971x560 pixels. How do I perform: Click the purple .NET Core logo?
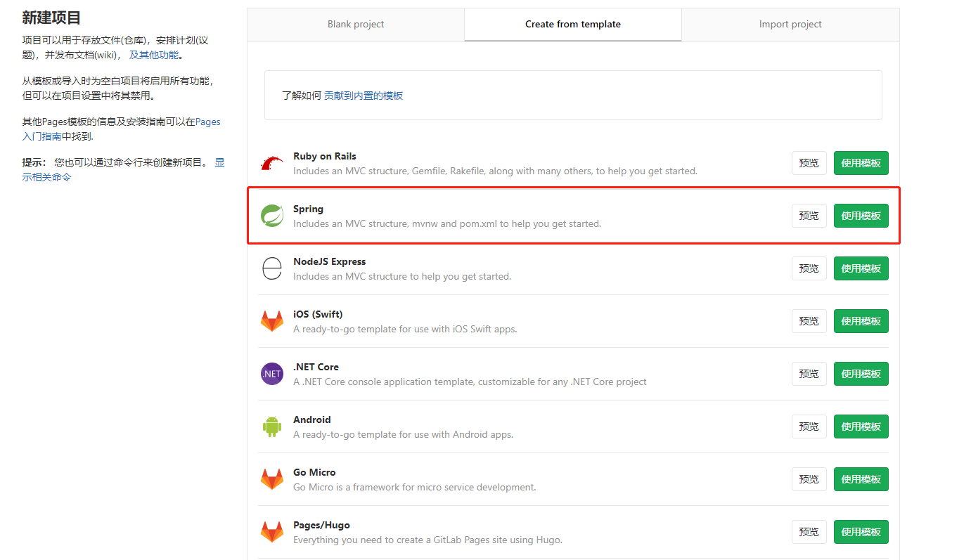tap(271, 374)
